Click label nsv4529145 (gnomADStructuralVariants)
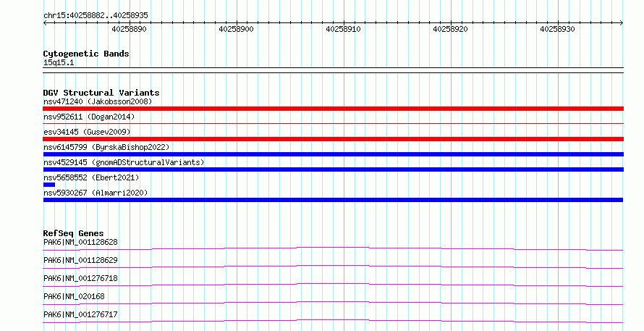This screenshot has height=331, width=644. 124,162
